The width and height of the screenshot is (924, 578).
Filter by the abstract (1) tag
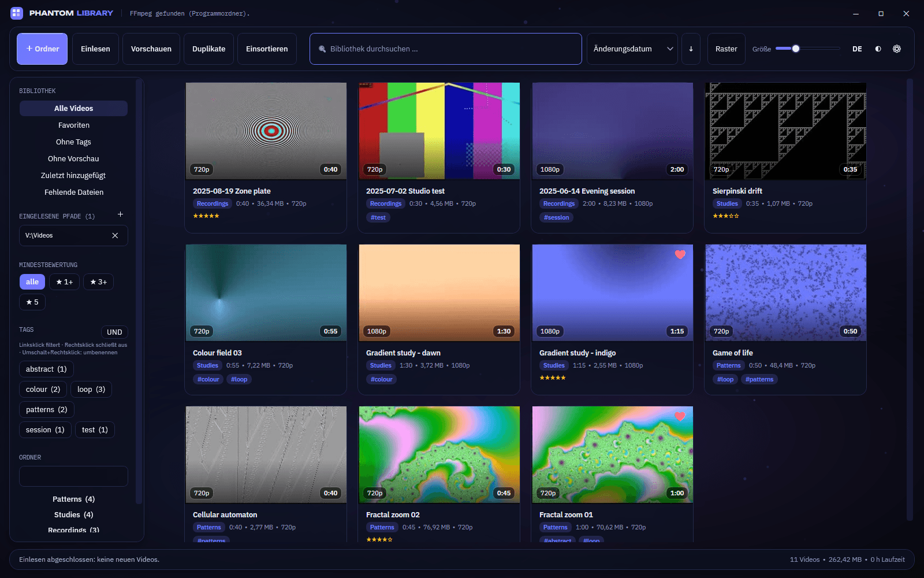click(46, 369)
